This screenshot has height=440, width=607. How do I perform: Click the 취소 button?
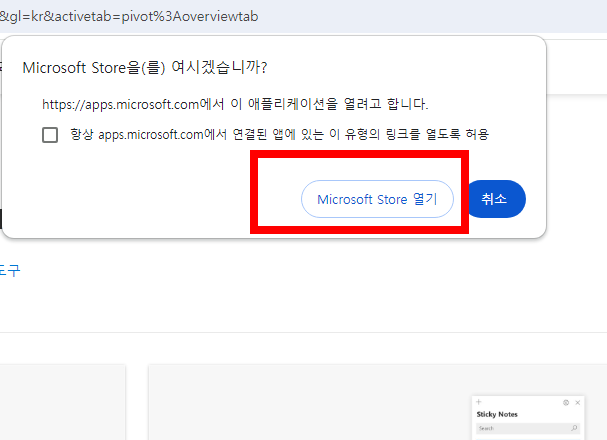(x=496, y=199)
